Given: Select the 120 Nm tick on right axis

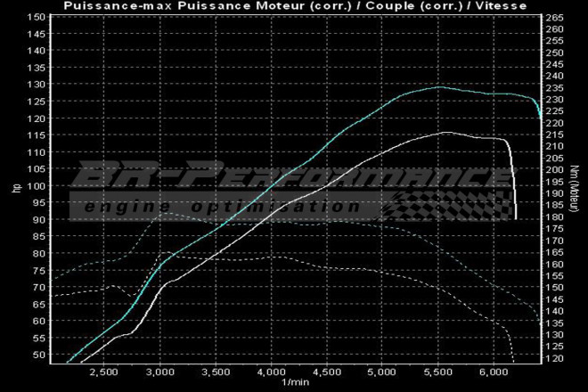Looking at the screenshot, I should click(x=555, y=358).
